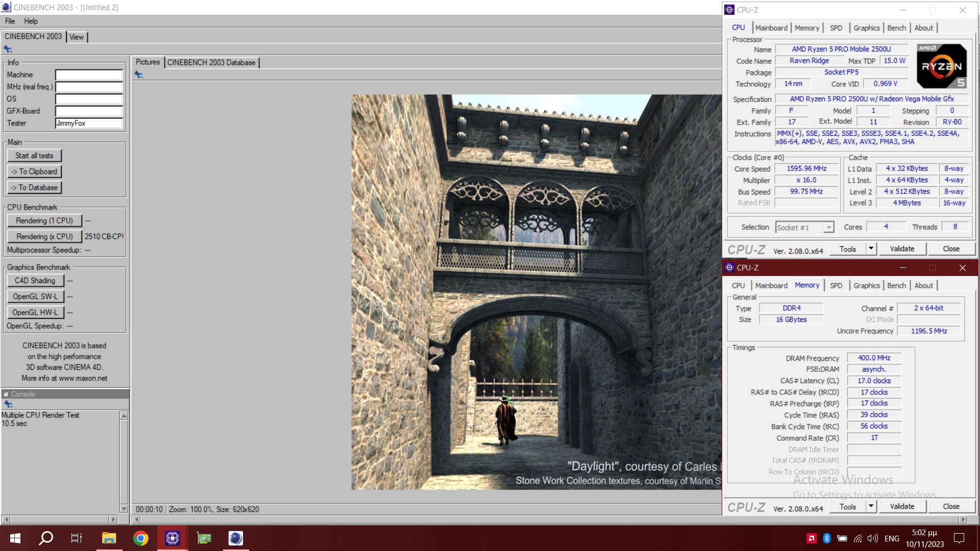Screen dimensions: 980x551
Task: Open the Help menu
Action: coord(31,21)
